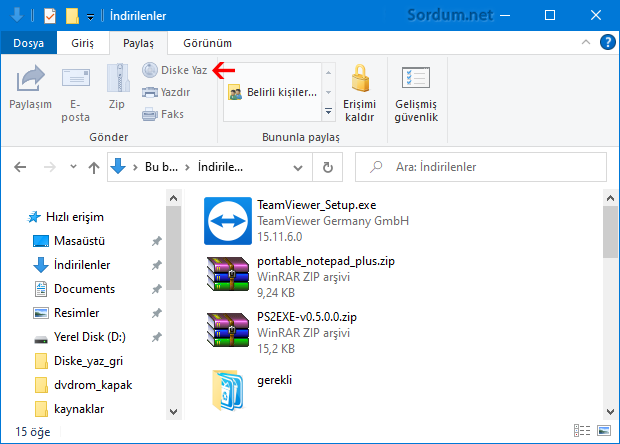Viewport: 620px width, 444px height.
Task: Open Diske_yaz_gri folder in navigation pane
Action: [x=79, y=361]
